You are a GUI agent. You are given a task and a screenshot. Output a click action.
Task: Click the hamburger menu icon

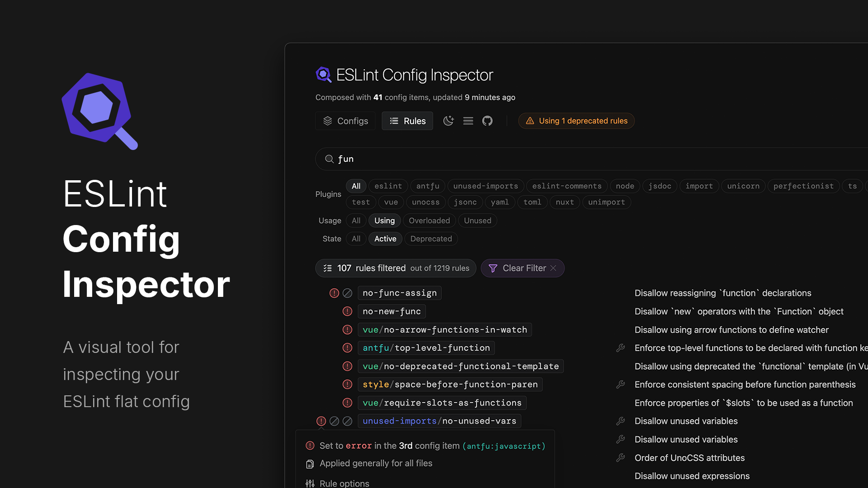(468, 121)
